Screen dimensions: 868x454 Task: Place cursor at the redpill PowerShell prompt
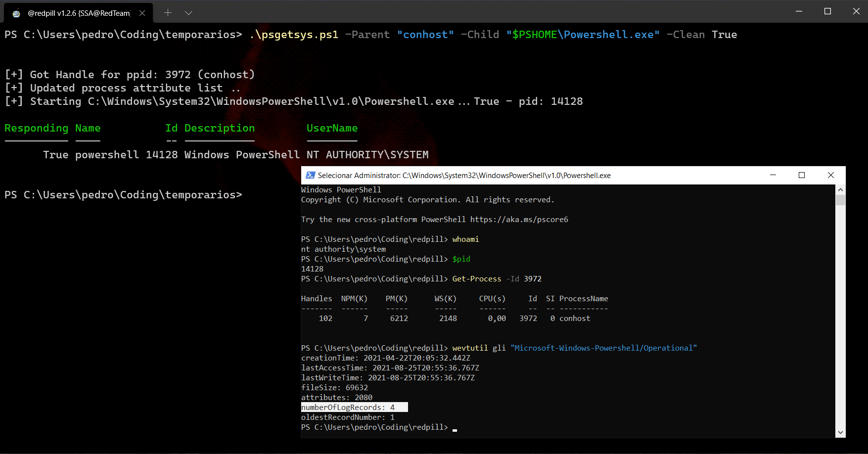[x=454, y=427]
